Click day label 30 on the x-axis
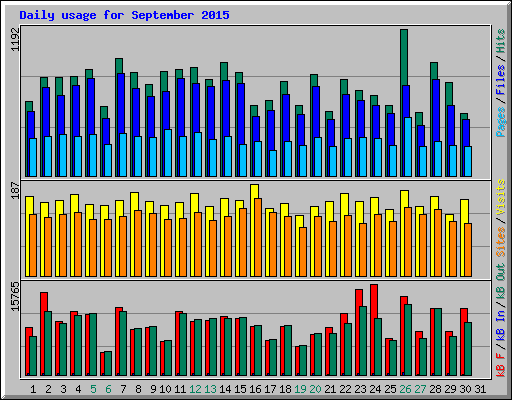Image resolution: width=512 pixels, height=400 pixels. click(x=465, y=389)
